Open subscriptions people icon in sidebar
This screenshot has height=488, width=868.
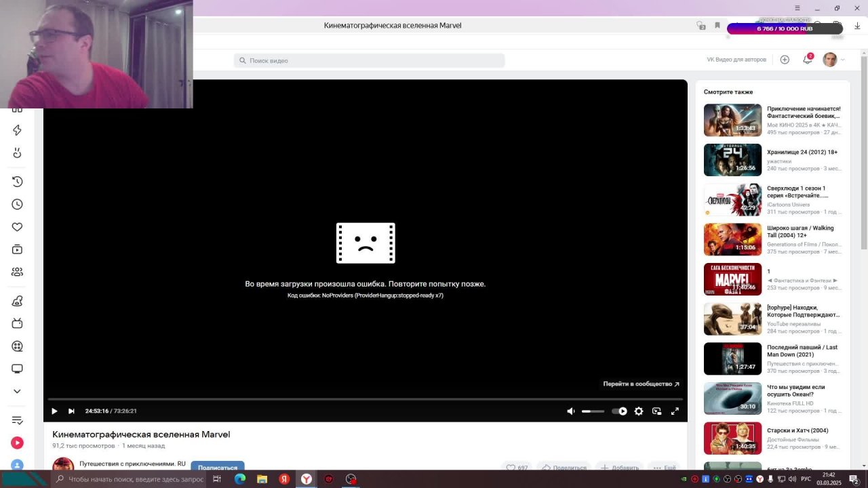pyautogui.click(x=18, y=272)
